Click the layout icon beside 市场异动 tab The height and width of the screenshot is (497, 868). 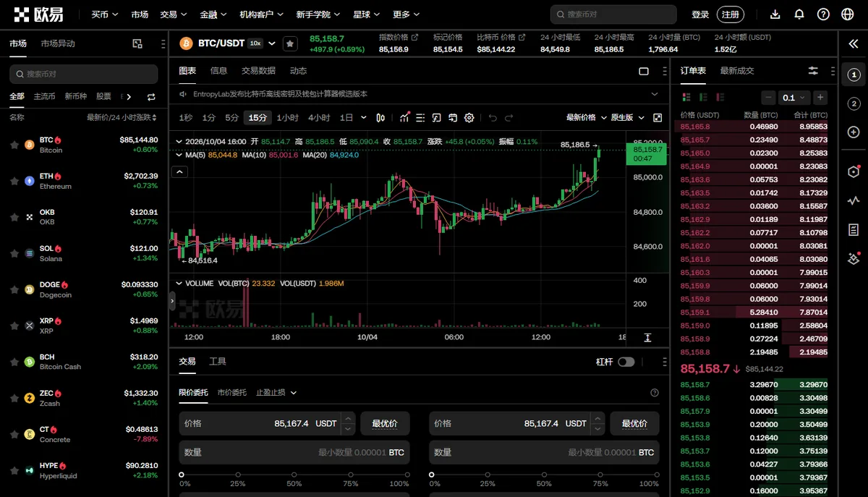(137, 44)
